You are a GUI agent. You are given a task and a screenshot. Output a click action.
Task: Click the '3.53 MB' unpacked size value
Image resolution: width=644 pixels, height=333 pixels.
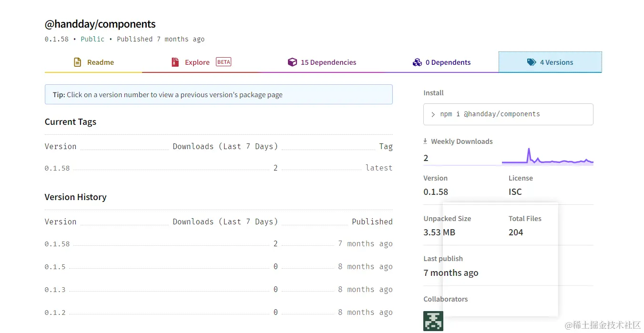coord(440,232)
